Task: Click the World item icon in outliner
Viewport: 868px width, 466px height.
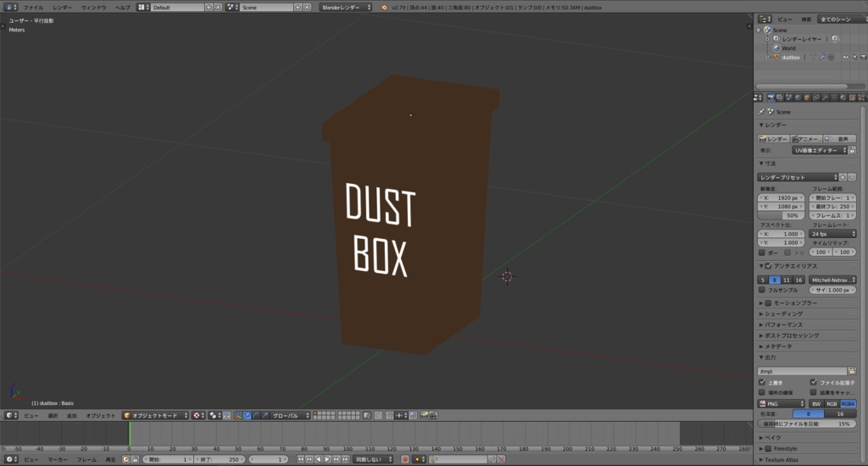Action: [x=776, y=48]
